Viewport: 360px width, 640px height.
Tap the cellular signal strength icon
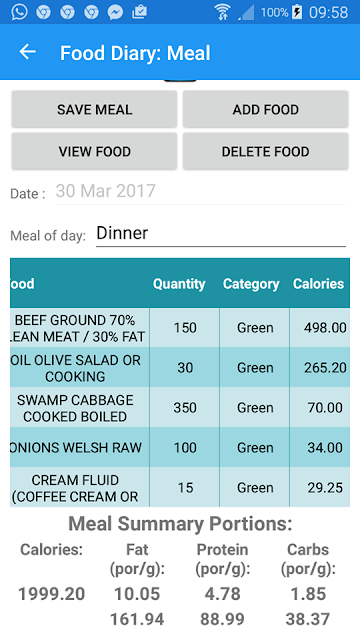(x=246, y=13)
